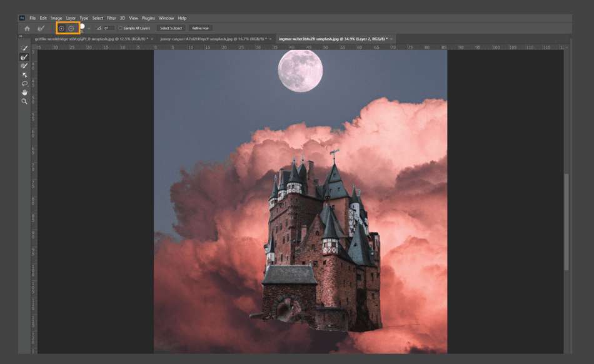The image size is (594, 364).
Task: Open the Plugins menu
Action: 148,18
